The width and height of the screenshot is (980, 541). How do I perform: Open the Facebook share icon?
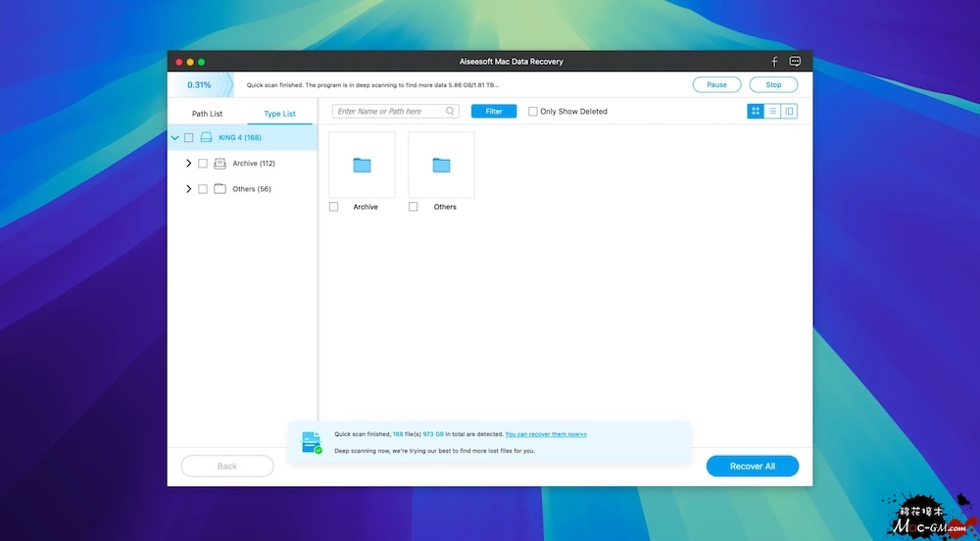pos(774,62)
